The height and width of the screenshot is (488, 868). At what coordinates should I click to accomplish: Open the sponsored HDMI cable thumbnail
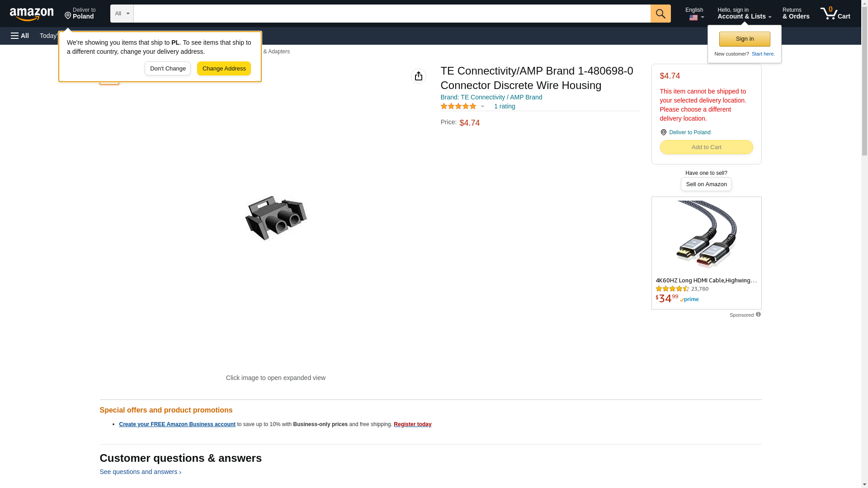pos(706,235)
